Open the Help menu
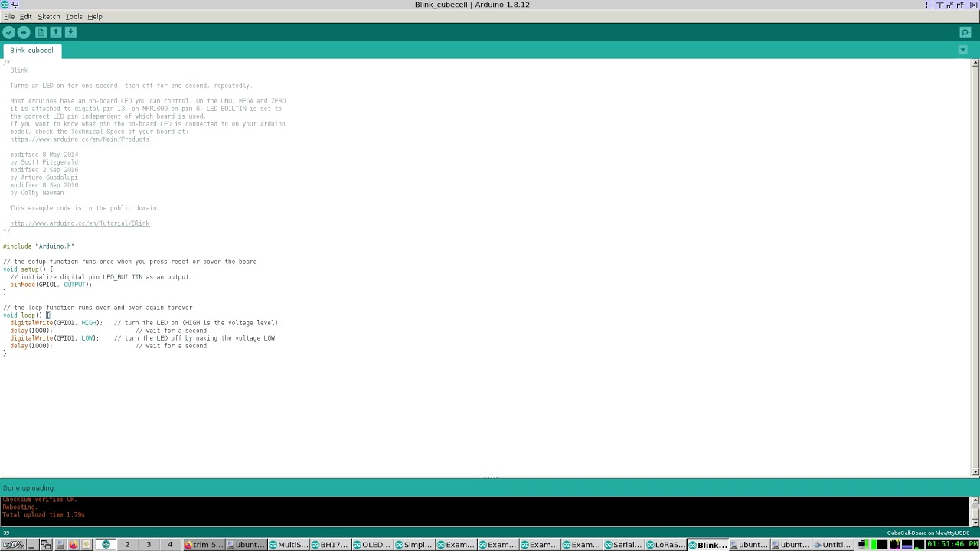The height and width of the screenshot is (551, 980). [x=95, y=16]
